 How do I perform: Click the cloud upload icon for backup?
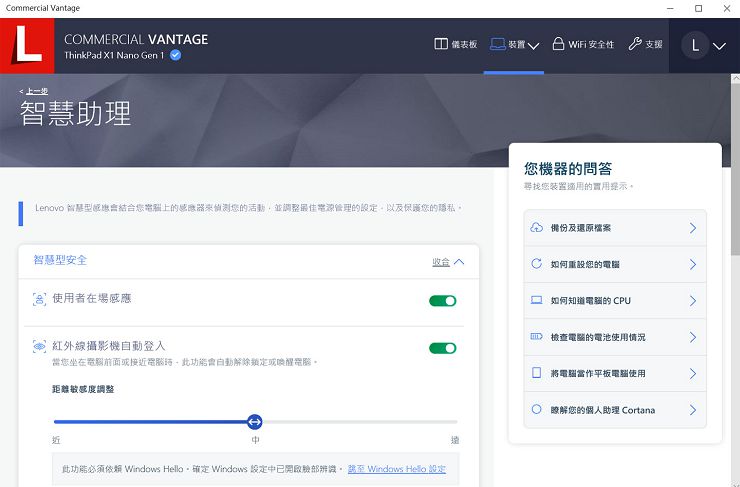[537, 227]
